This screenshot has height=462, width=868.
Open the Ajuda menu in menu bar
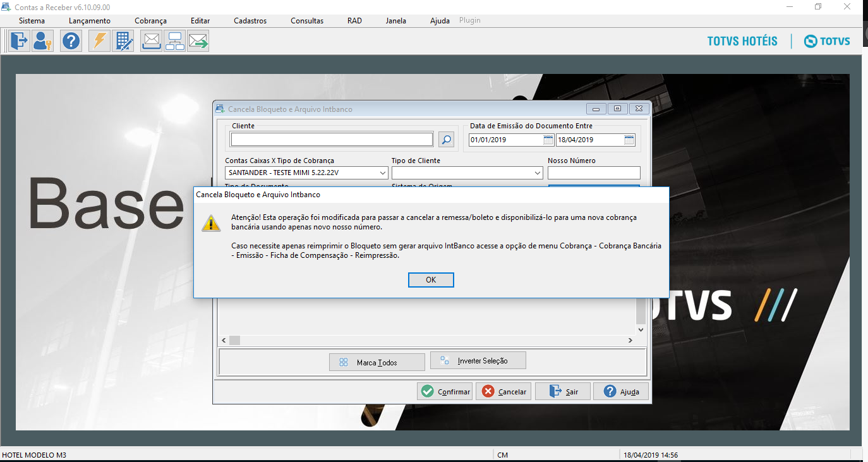[440, 21]
